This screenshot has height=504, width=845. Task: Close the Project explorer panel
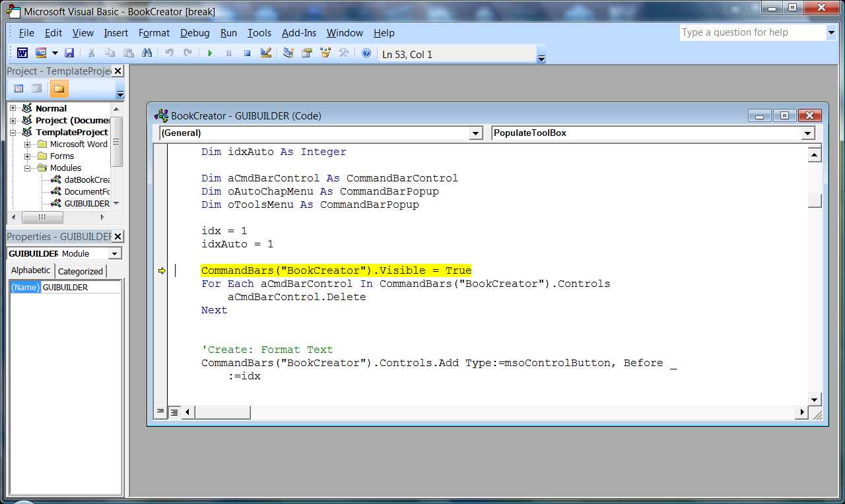pyautogui.click(x=118, y=71)
